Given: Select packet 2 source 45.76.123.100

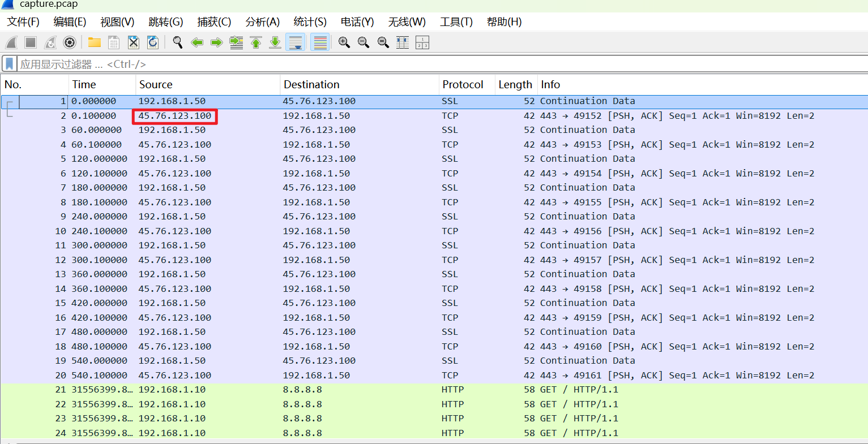Looking at the screenshot, I should [175, 116].
